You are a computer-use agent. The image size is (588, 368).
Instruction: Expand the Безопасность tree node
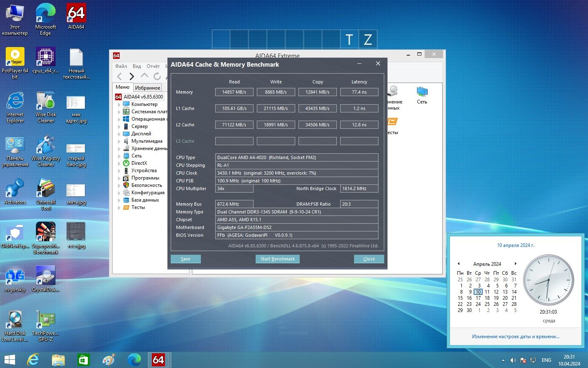pyautogui.click(x=119, y=186)
